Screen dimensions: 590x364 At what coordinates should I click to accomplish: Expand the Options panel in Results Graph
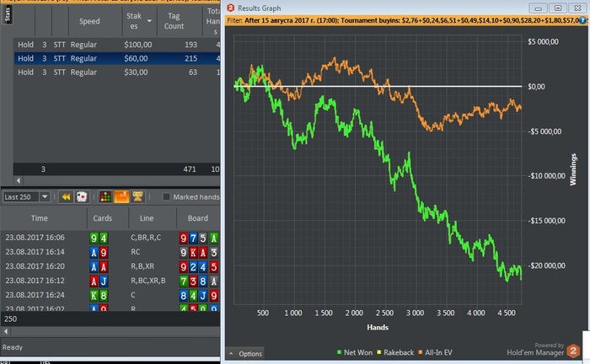coord(246,354)
